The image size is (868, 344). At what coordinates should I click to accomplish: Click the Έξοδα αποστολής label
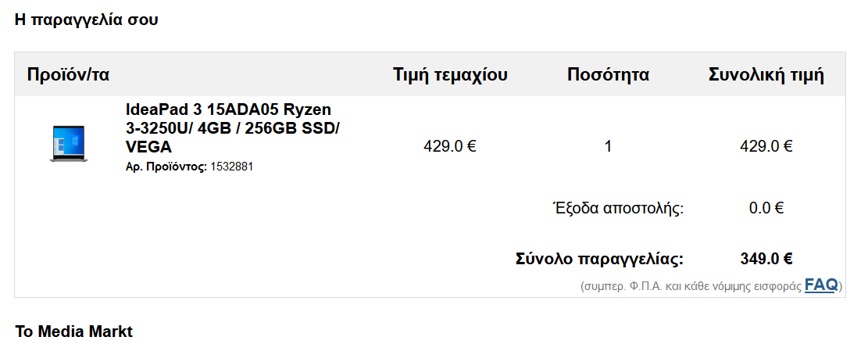pos(617,208)
